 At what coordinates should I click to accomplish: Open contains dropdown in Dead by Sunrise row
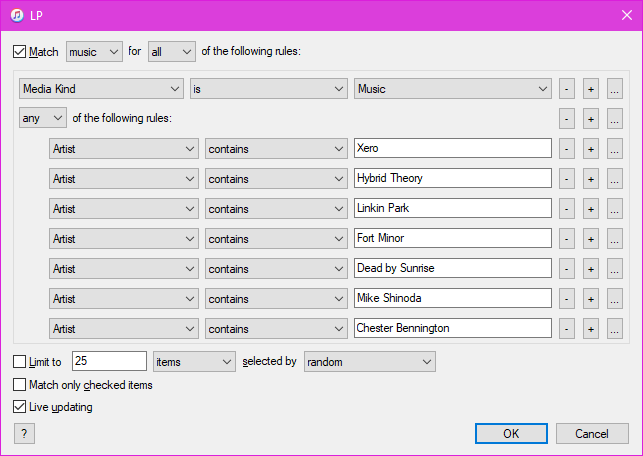(276, 268)
